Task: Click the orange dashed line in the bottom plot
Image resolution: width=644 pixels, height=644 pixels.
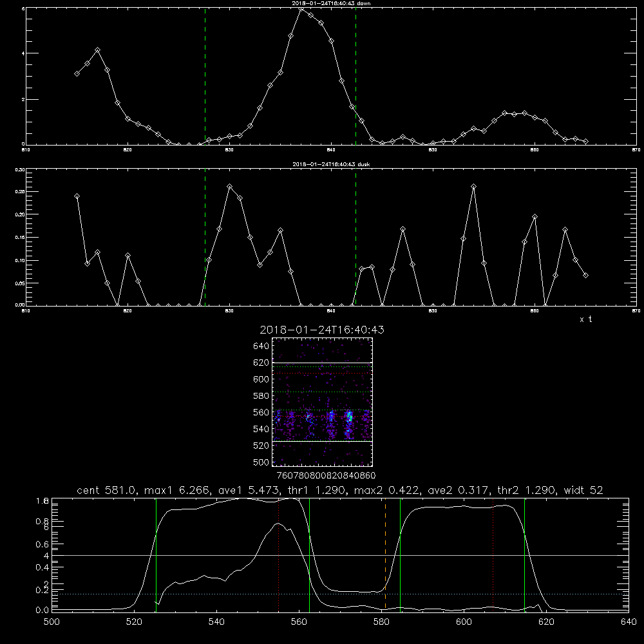Action: 385,555
